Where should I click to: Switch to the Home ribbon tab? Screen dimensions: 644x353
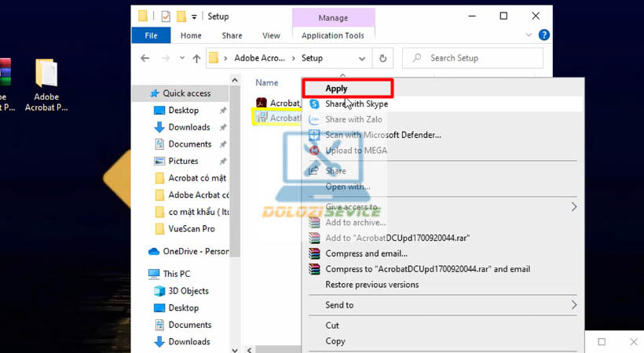click(x=191, y=36)
